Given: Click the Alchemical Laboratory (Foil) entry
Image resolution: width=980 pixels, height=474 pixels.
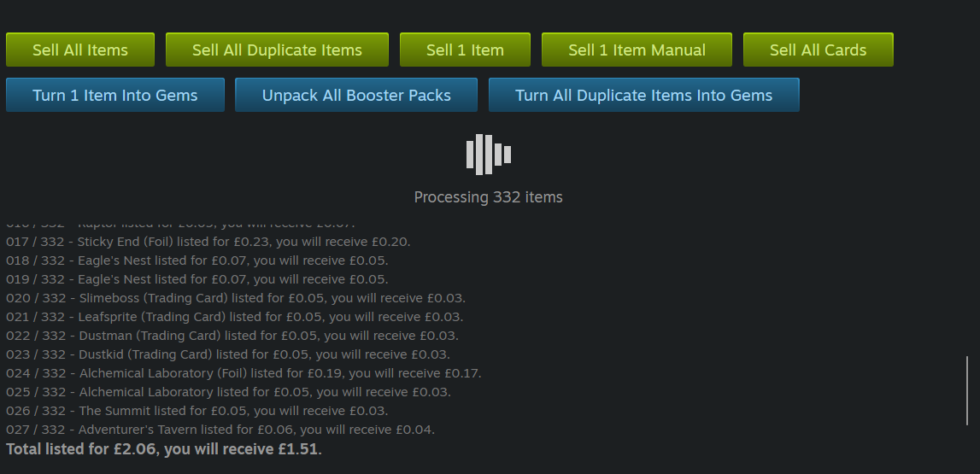Looking at the screenshot, I should [x=244, y=373].
